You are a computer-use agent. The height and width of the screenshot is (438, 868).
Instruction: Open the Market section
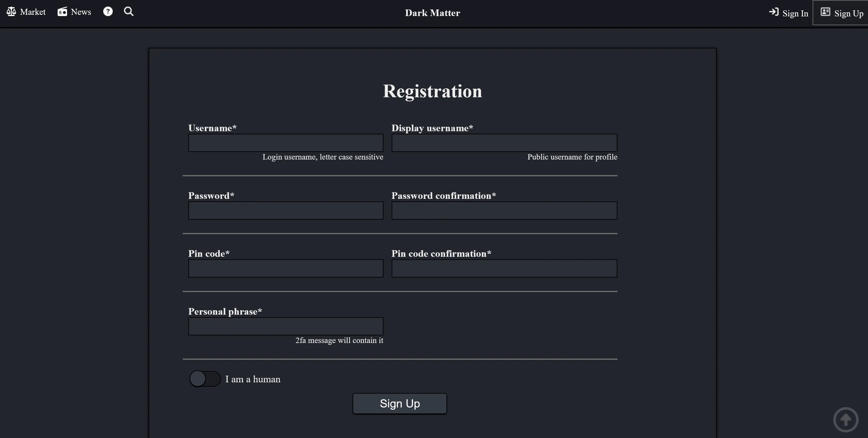click(x=33, y=11)
